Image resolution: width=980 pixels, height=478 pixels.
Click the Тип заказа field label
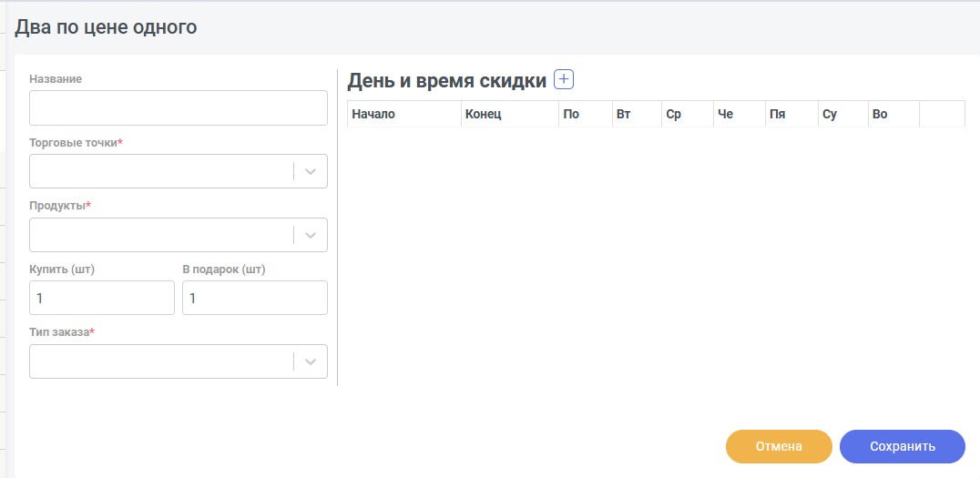62,331
